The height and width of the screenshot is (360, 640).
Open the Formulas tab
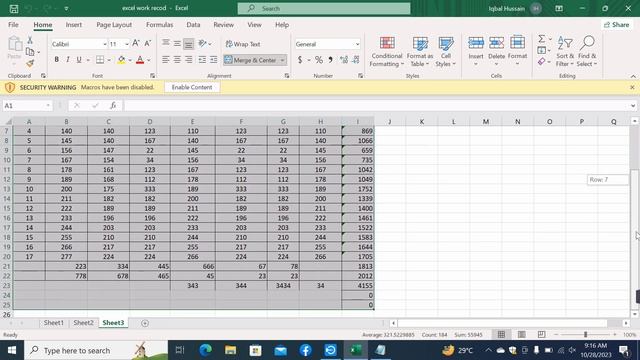tap(160, 24)
